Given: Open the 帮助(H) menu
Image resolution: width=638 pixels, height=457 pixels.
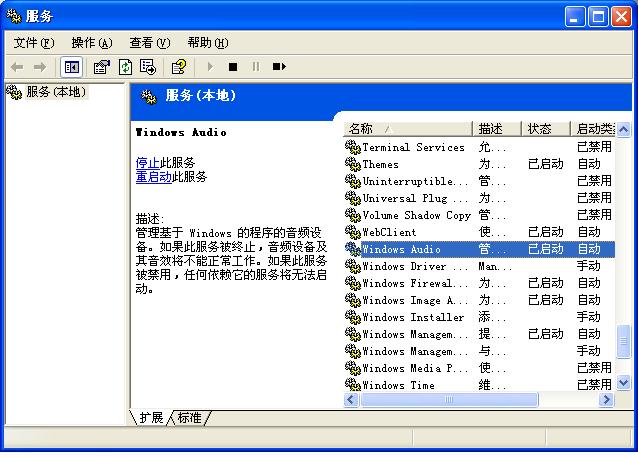Looking at the screenshot, I should pyautogui.click(x=208, y=43).
